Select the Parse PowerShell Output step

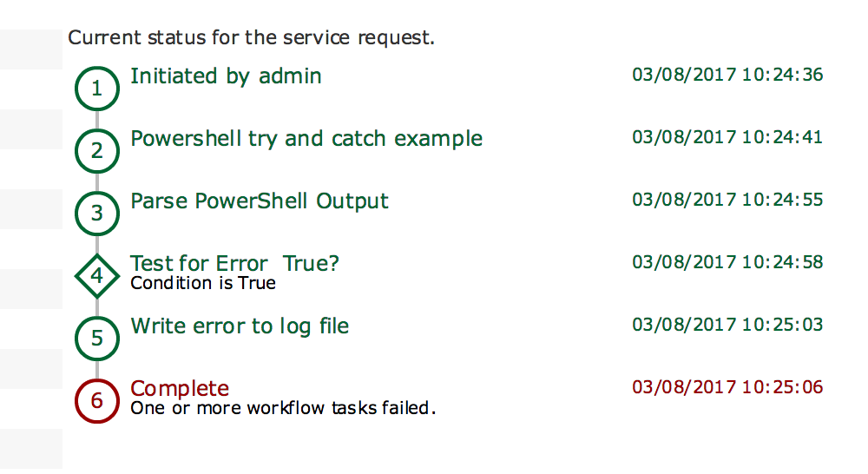pyautogui.click(x=259, y=201)
